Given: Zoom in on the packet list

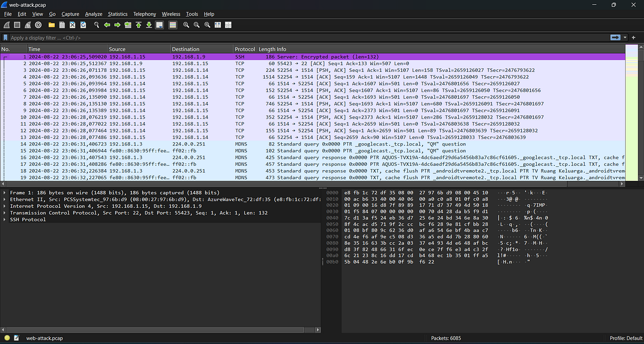Looking at the screenshot, I should (x=186, y=25).
